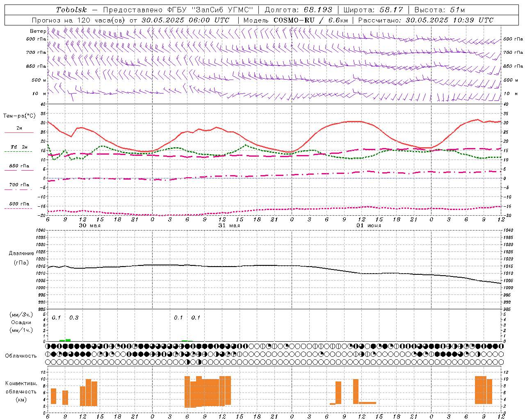Click the '0.3' precipitation value
The width and height of the screenshot is (525, 420).
point(74,317)
